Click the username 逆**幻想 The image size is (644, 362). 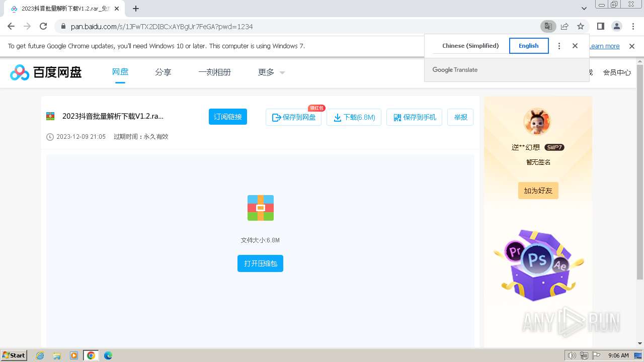point(526,147)
